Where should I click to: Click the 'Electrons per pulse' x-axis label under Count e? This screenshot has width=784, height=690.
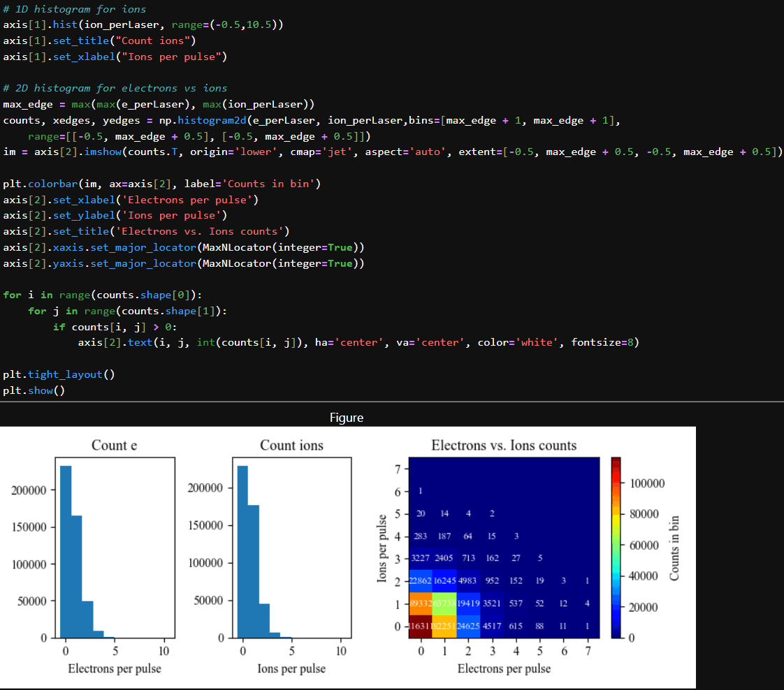(114, 668)
